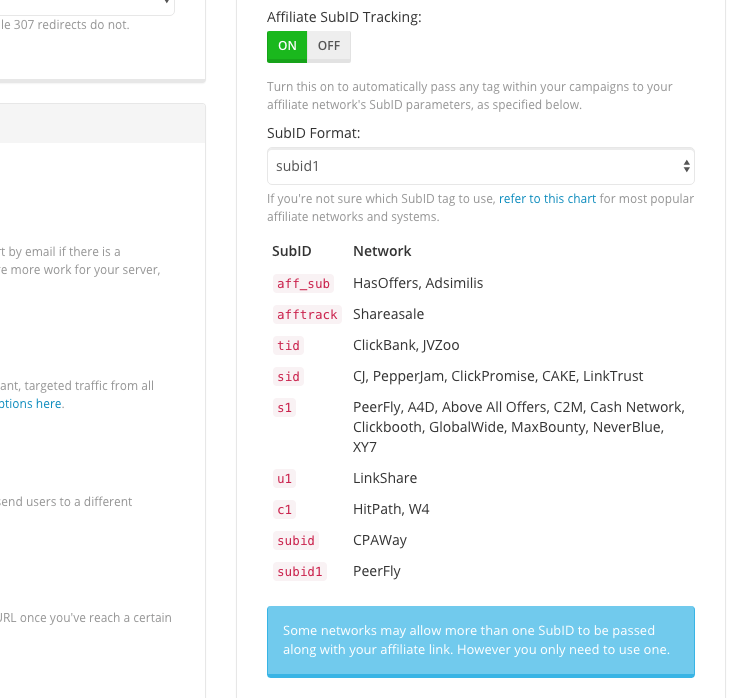Click the "SubID Format" field label

314,133
